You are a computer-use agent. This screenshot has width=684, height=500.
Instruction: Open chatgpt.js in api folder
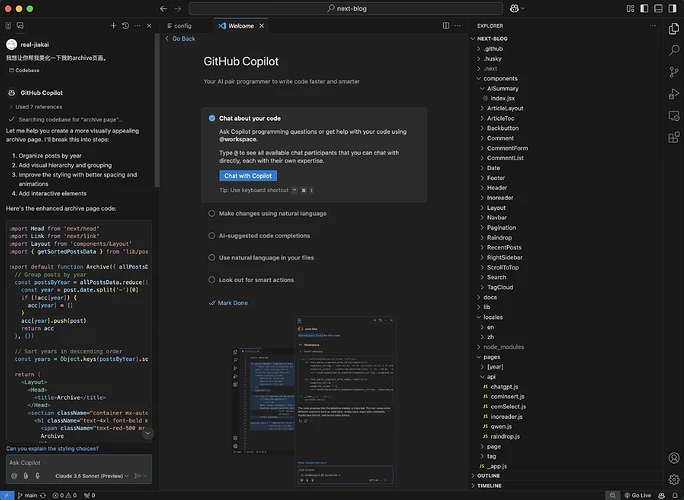pyautogui.click(x=504, y=387)
